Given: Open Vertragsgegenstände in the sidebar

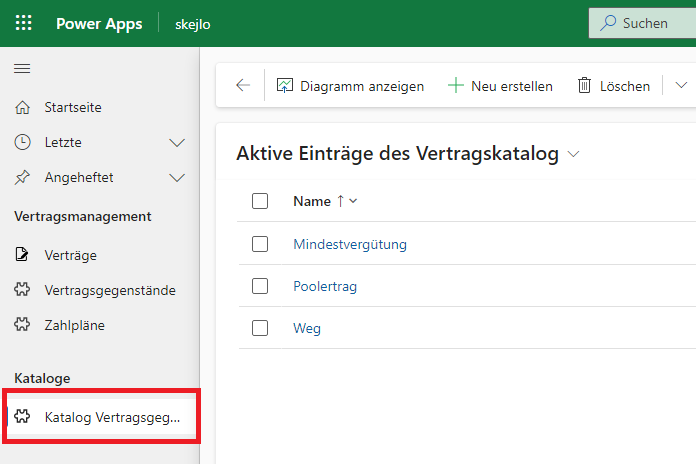Looking at the screenshot, I should tap(109, 290).
